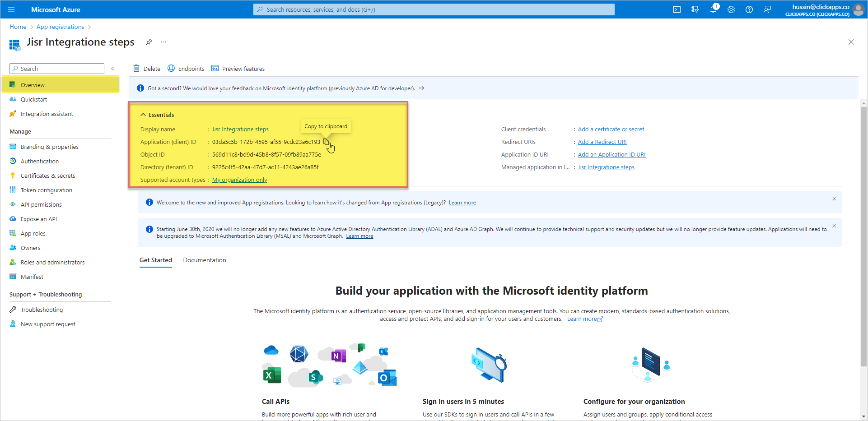Select Certificates & secrets in sidebar
The image size is (868, 421).
point(48,176)
